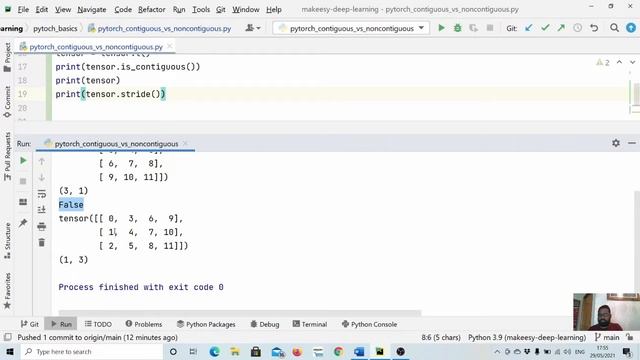
Task: Go to next highlighted warning
Action: pos(632,62)
